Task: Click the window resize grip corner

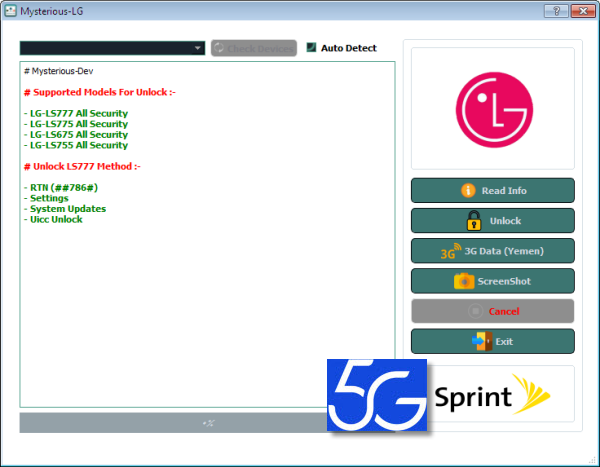Action: pyautogui.click(x=592, y=459)
